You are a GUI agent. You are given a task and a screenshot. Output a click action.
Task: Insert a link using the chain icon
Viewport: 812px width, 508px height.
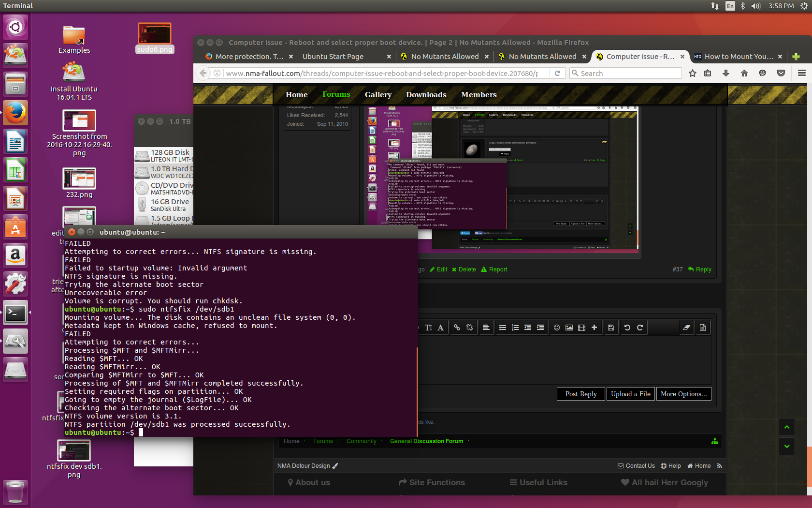click(457, 328)
